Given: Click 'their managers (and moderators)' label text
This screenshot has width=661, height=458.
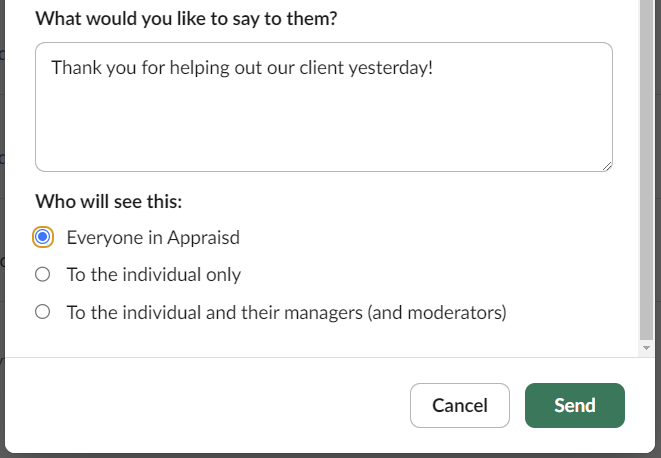Looking at the screenshot, I should (373, 313).
